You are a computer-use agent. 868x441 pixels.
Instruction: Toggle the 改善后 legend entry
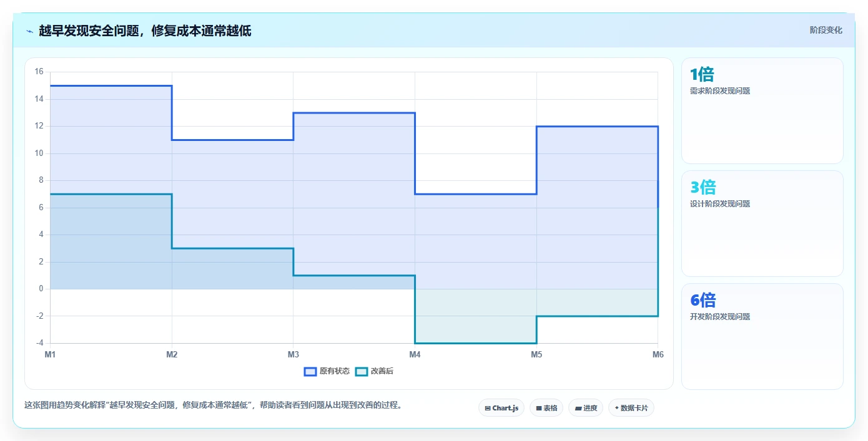[x=374, y=371]
